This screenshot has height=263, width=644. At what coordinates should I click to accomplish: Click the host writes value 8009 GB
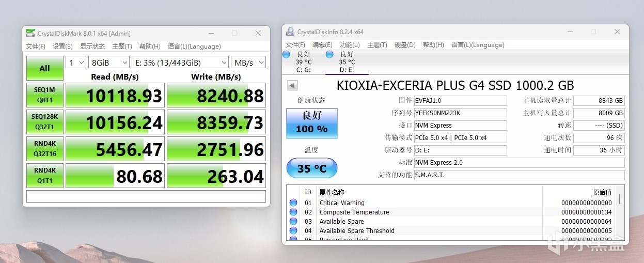click(599, 113)
